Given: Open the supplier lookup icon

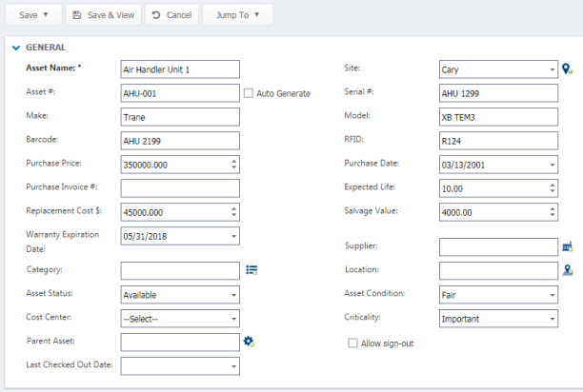Looking at the screenshot, I should [568, 246].
